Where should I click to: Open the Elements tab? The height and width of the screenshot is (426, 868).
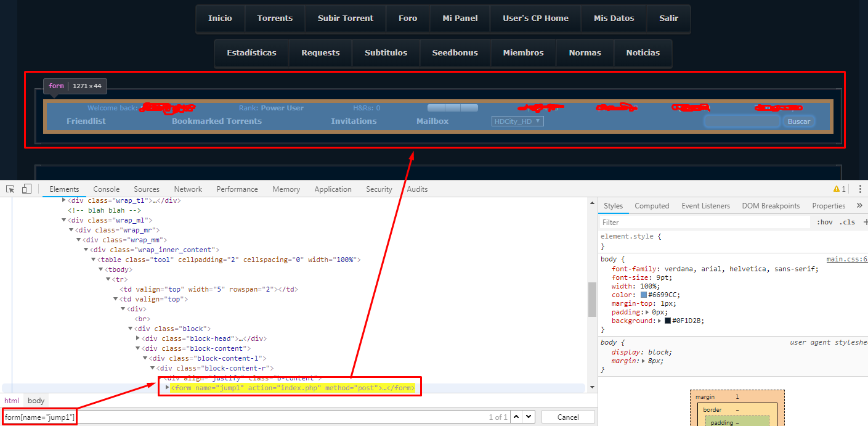[x=65, y=189]
